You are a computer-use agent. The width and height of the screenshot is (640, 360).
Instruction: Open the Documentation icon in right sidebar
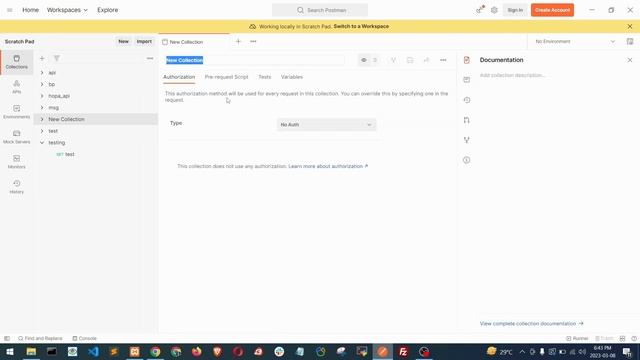point(467,60)
